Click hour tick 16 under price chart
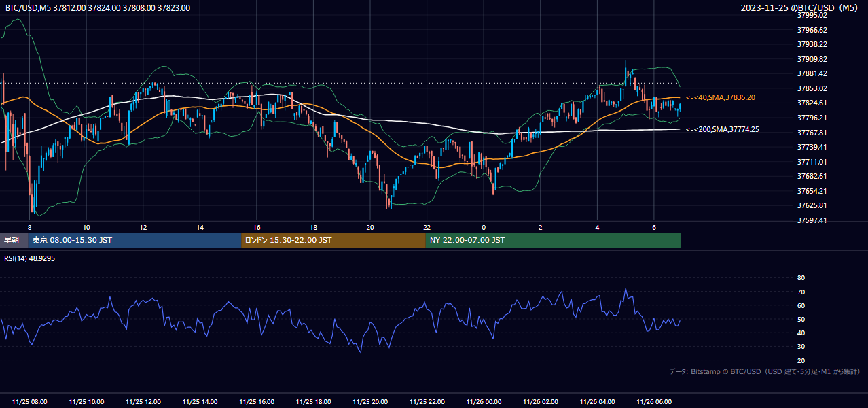This screenshot has width=868, height=408. pos(257,227)
